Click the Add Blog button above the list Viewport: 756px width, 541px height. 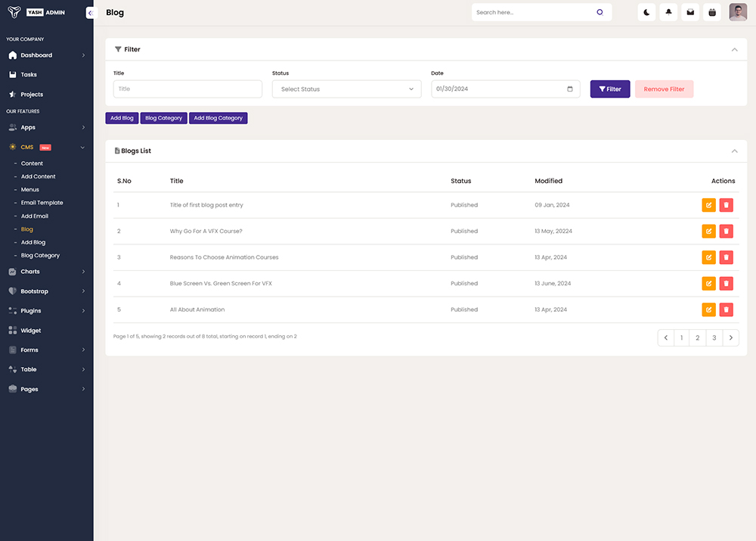pyautogui.click(x=122, y=118)
